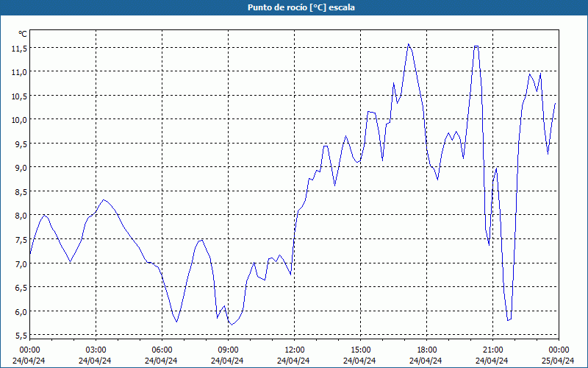The width and height of the screenshot is (588, 368).
Task: Click the chart title 'Punto de rocío [°C] escala'
Action: (301, 7)
